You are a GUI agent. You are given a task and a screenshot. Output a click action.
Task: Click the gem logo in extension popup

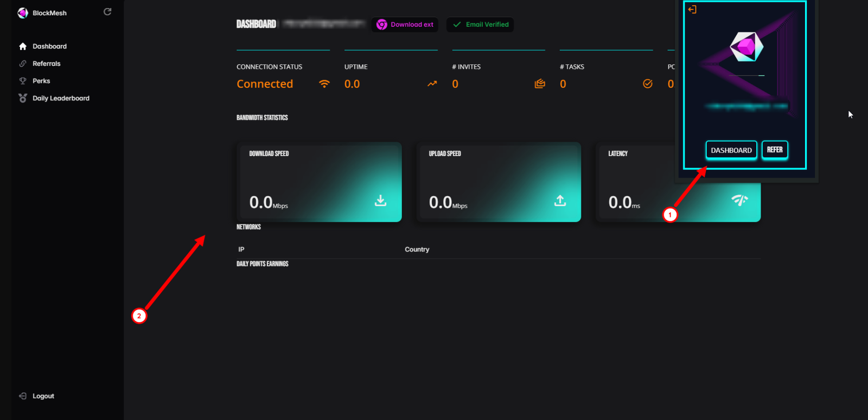pyautogui.click(x=746, y=47)
